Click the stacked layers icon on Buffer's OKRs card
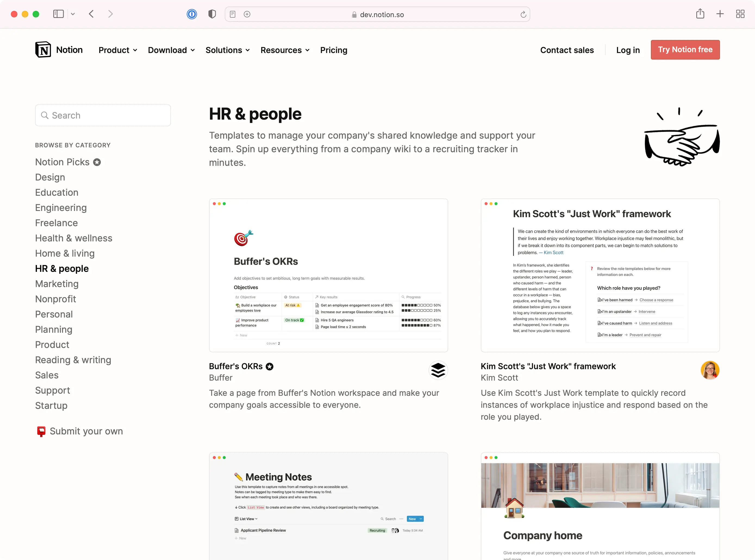755x560 pixels. point(438,370)
